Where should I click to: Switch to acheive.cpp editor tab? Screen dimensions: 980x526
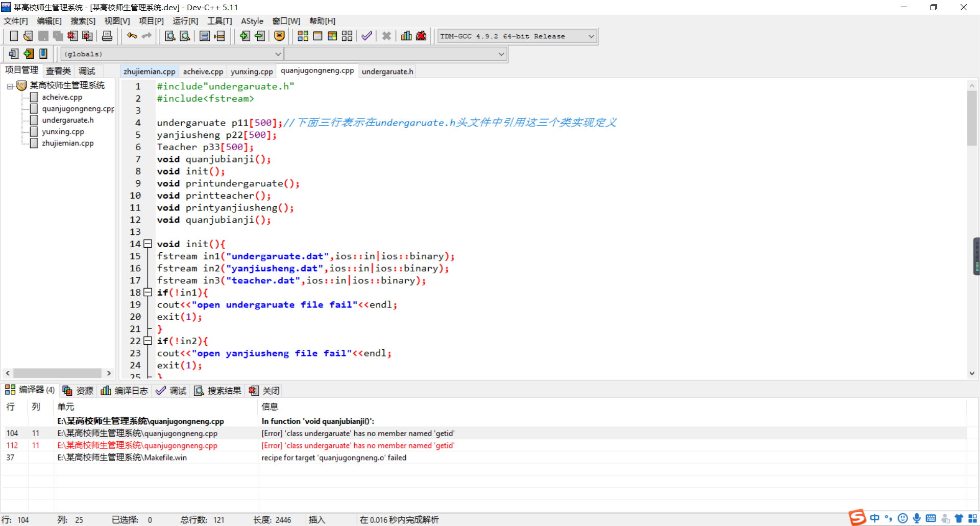[203, 71]
